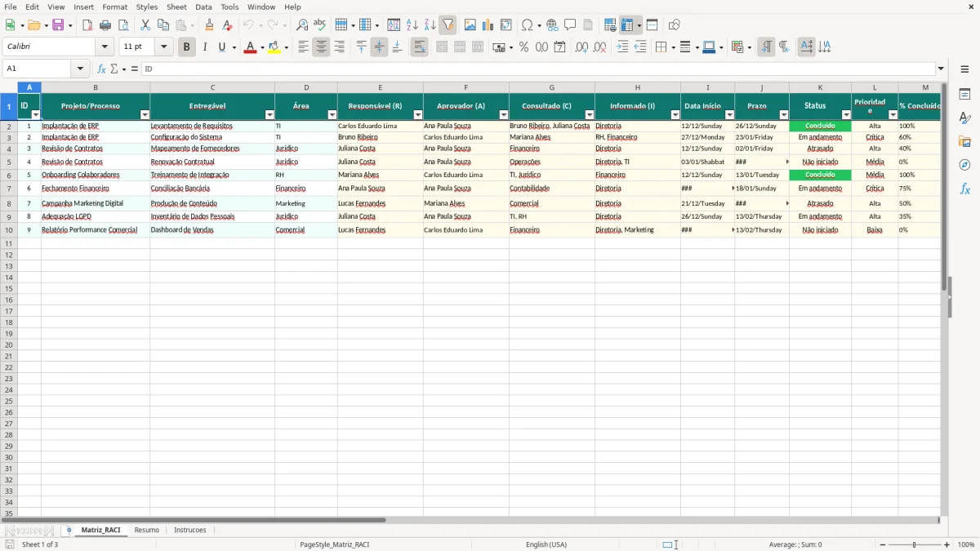Format cell as date

(560, 47)
